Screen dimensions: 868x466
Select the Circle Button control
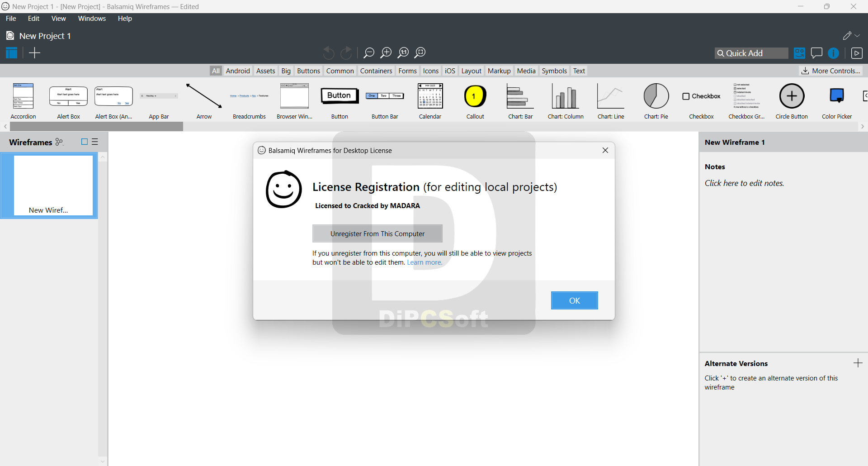tap(792, 101)
